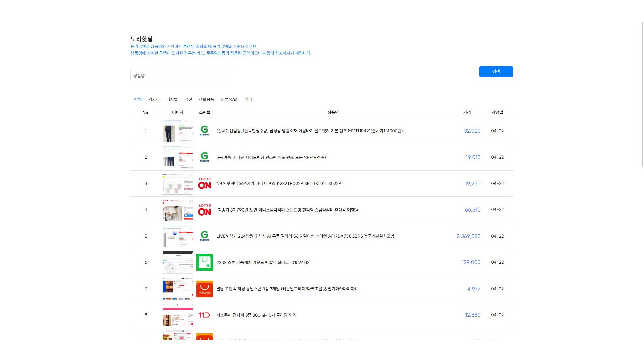This screenshot has height=362, width=644.
Task: Switch to the 의류/잡화 tab
Action: [x=229, y=99]
